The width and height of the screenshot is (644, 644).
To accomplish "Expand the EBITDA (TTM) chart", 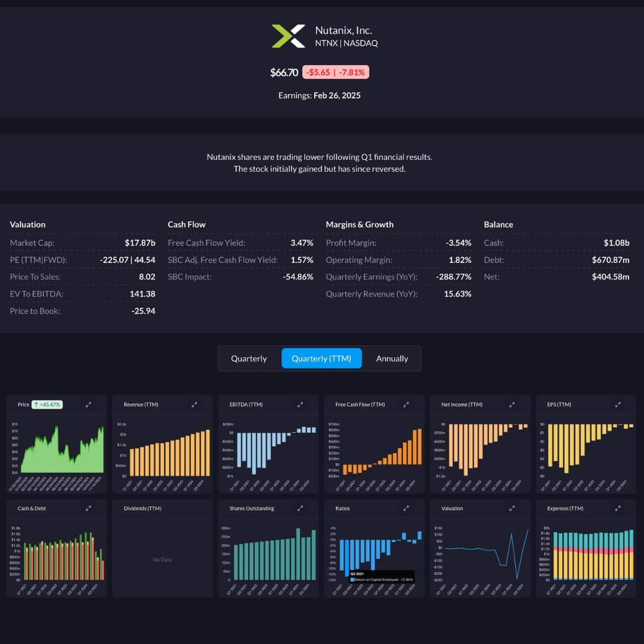I will 300,404.
